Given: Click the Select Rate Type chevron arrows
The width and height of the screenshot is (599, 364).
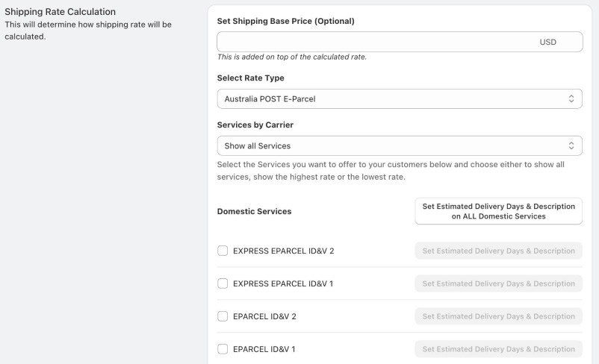Looking at the screenshot, I should (x=571, y=98).
